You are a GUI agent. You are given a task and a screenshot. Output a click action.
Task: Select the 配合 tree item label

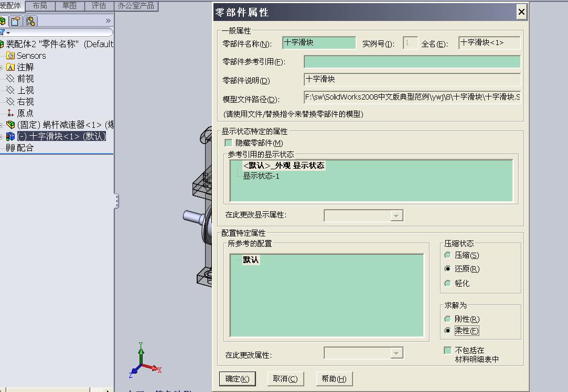[x=25, y=148]
